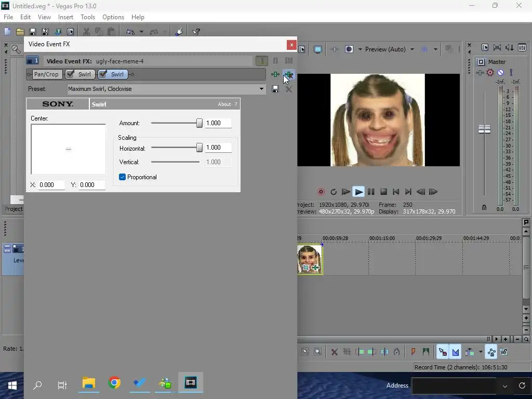Screen dimensions: 532x399
Task: Delete the selection using the red X tool
Action: [334, 352]
